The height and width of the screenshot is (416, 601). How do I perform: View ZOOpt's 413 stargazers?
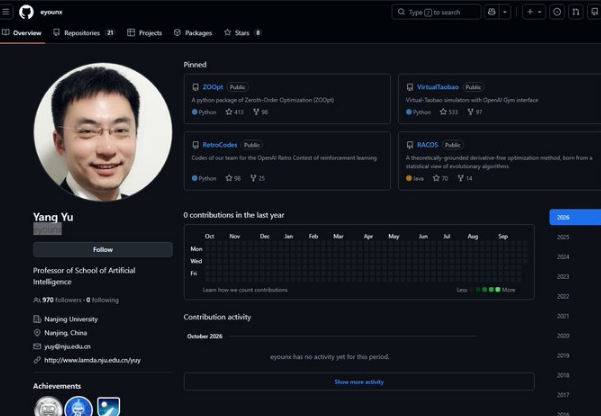click(235, 112)
